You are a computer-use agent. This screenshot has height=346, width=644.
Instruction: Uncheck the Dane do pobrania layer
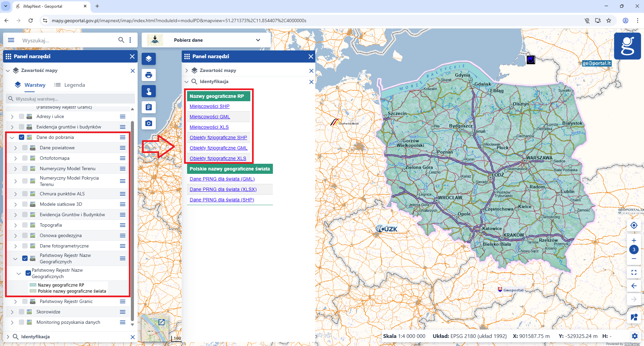point(22,137)
